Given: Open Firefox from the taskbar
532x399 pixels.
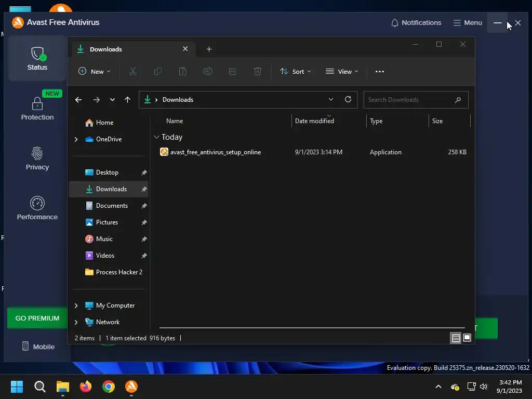Looking at the screenshot, I should (x=86, y=387).
